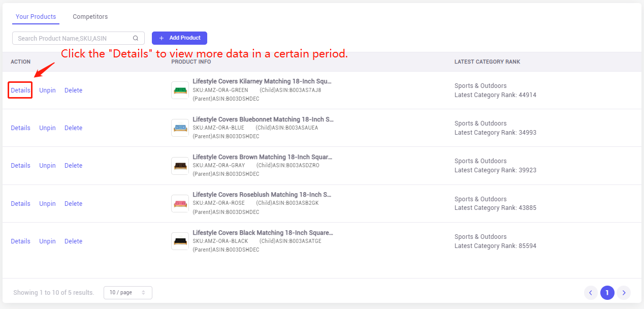
Task: Click the search magnifier icon
Action: 136,38
